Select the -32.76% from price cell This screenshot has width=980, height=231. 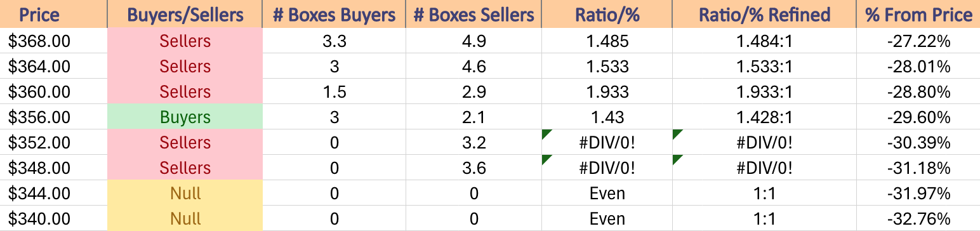point(918,219)
